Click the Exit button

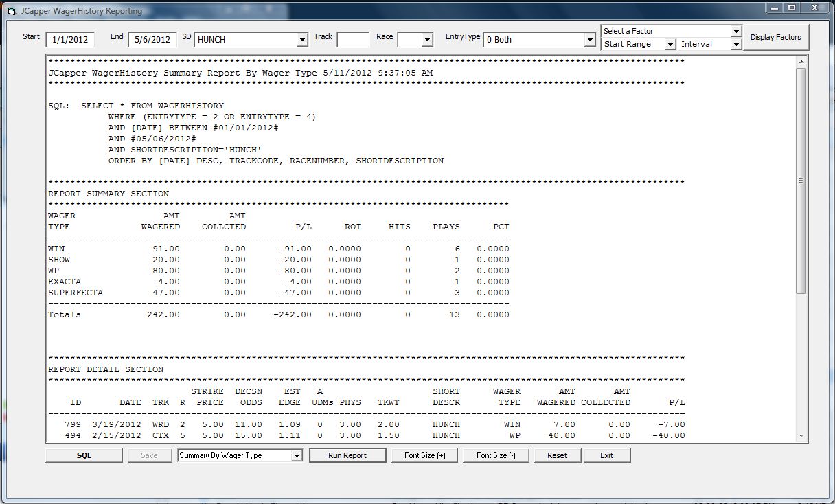point(606,455)
